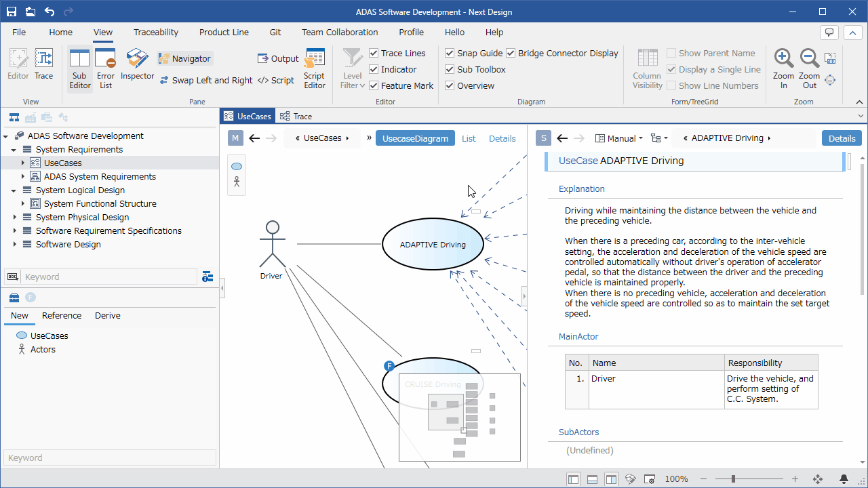Click the Undo arrow in title bar

tap(50, 12)
